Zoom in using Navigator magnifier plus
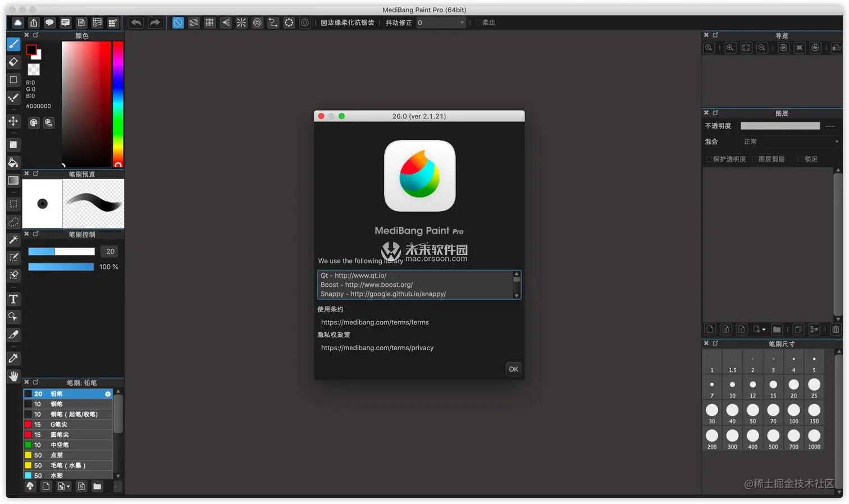 730,48
